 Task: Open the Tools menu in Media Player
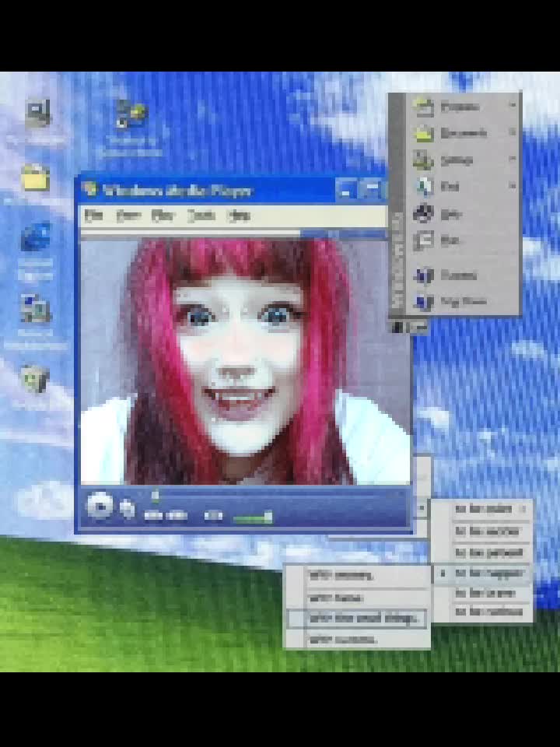pos(201,216)
